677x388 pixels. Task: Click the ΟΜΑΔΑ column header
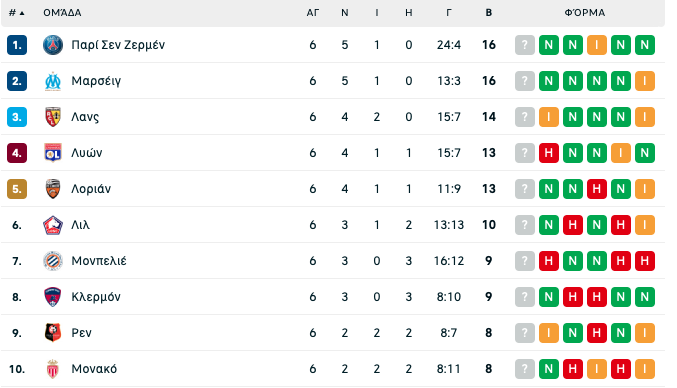tap(62, 13)
